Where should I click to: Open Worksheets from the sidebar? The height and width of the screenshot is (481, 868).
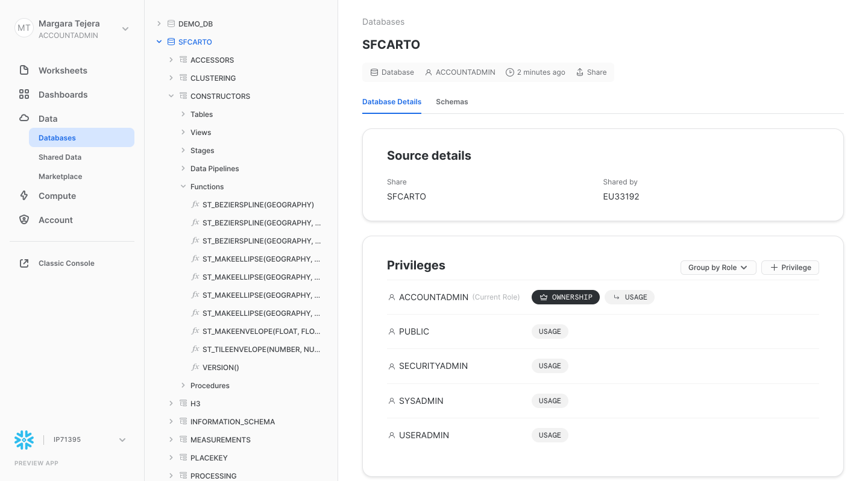[x=63, y=71]
